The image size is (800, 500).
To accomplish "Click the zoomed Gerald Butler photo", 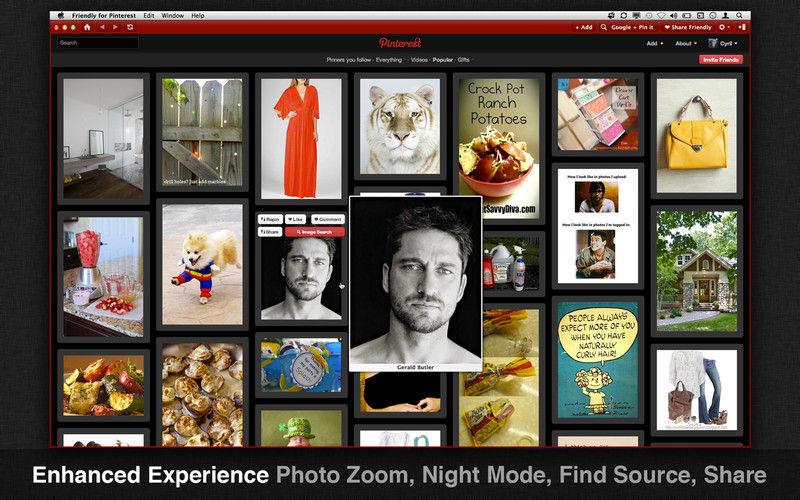I will coord(415,280).
